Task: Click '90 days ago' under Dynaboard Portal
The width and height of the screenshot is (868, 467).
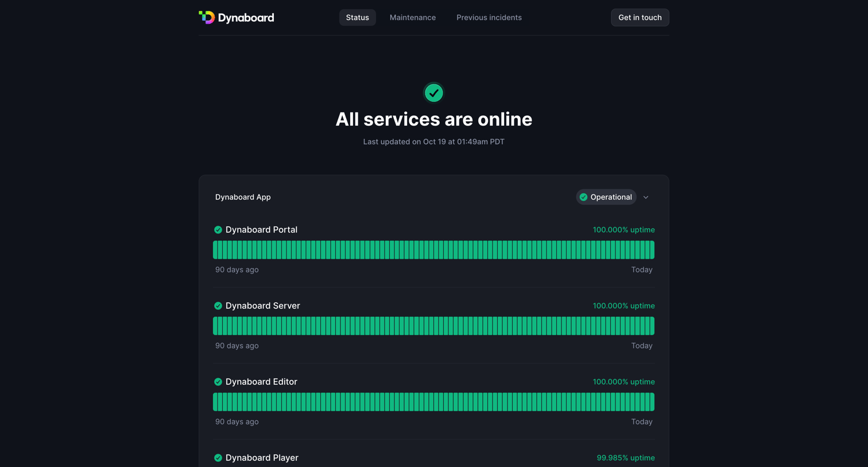Action: pyautogui.click(x=237, y=270)
